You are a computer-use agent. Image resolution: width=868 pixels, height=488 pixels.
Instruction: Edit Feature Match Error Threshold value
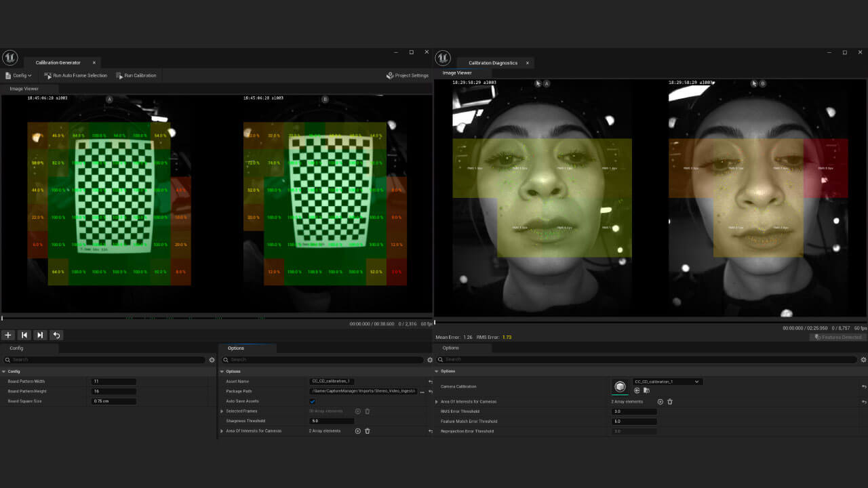(634, 421)
